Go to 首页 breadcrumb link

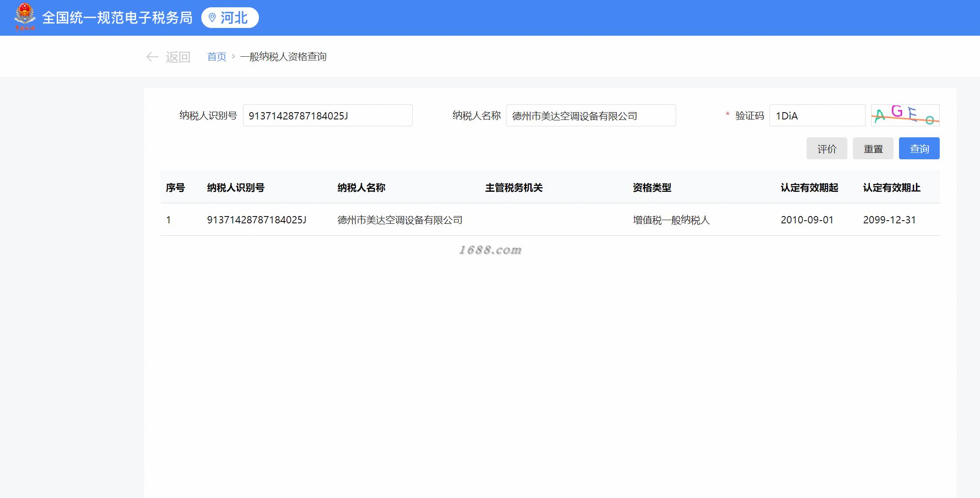tap(216, 57)
